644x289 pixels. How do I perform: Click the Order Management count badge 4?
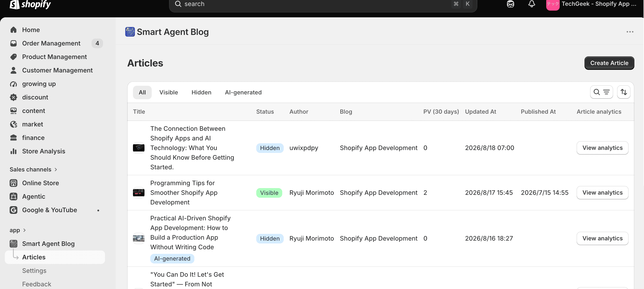point(97,43)
